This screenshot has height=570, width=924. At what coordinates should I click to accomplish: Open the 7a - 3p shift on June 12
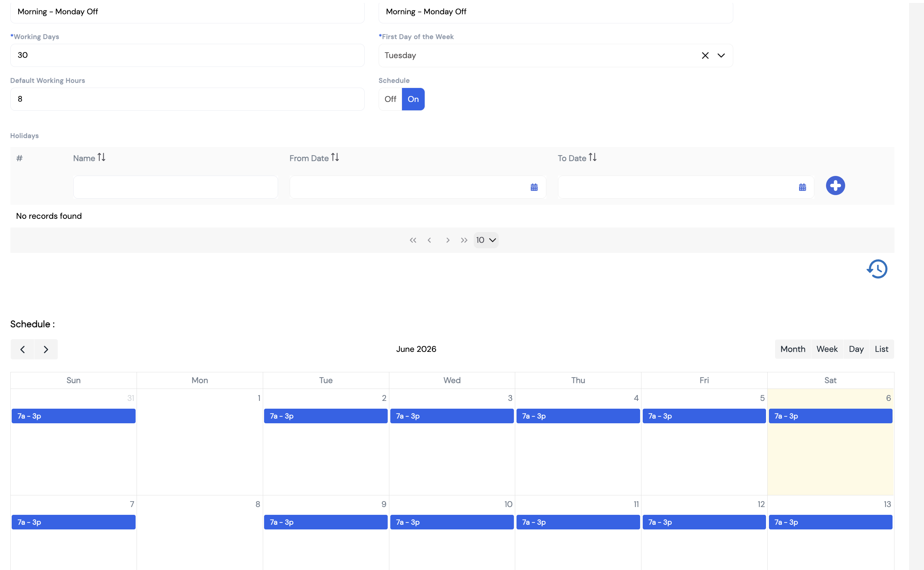(704, 522)
